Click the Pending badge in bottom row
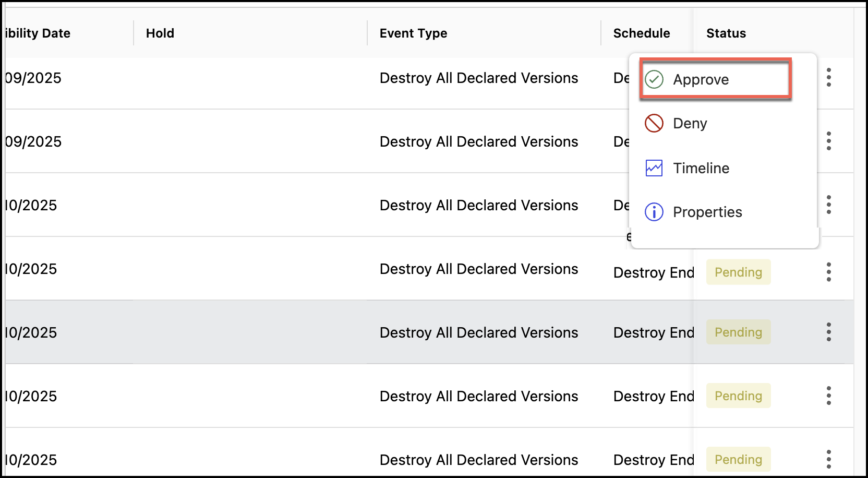868x478 pixels. 738,460
